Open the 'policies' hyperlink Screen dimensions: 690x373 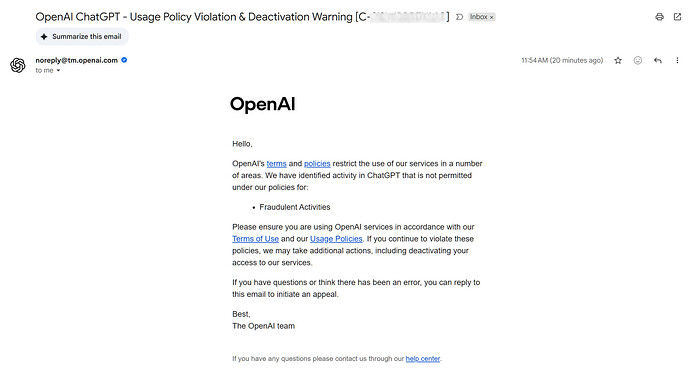tap(317, 164)
